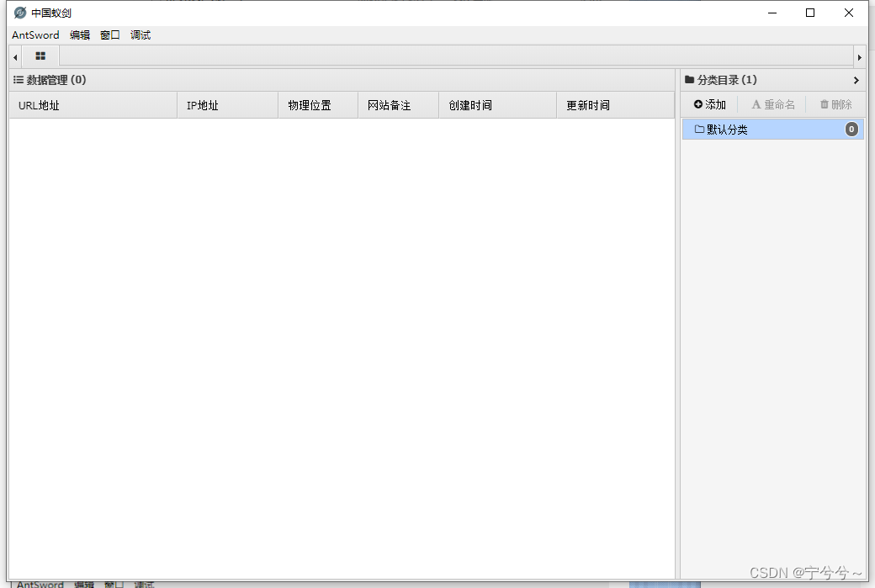
Task: Click the 中国蚁剑 app icon in title bar
Action: pos(20,13)
